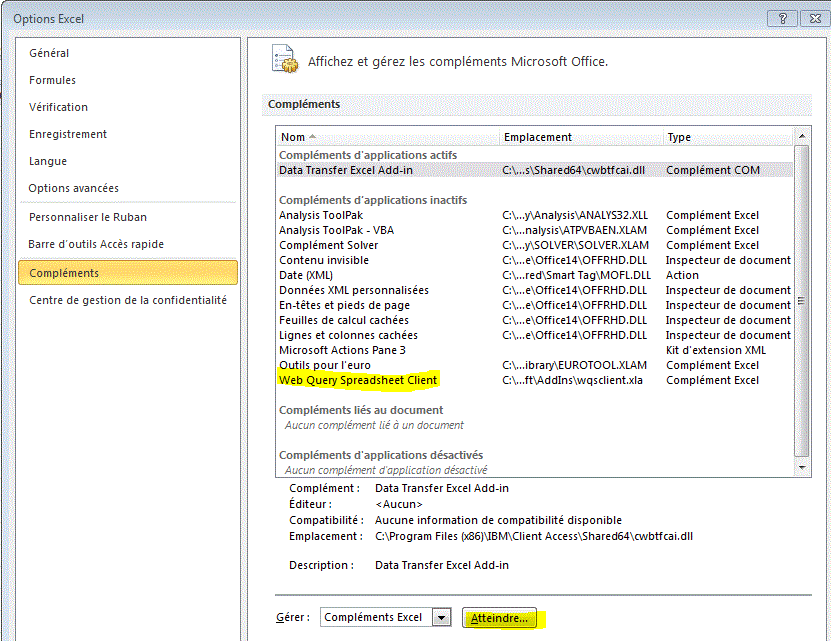Click Compléments d'applications actifs group heading

(368, 155)
